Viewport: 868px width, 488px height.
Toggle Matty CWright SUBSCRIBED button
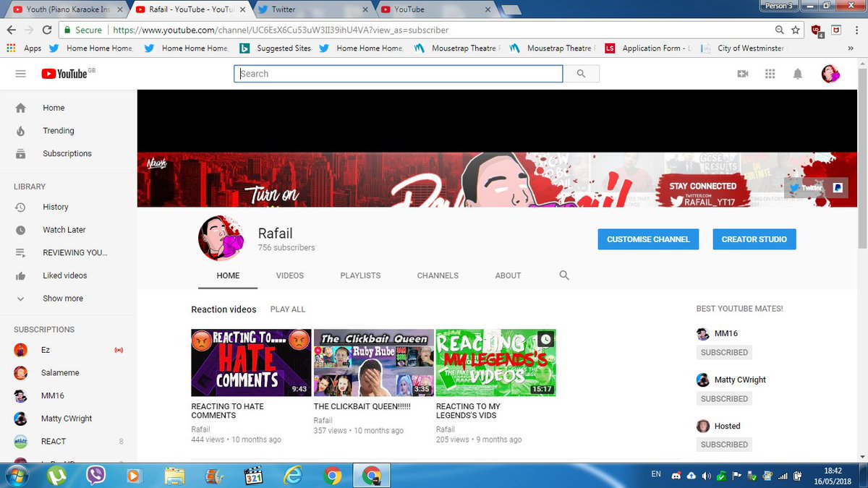pos(724,399)
